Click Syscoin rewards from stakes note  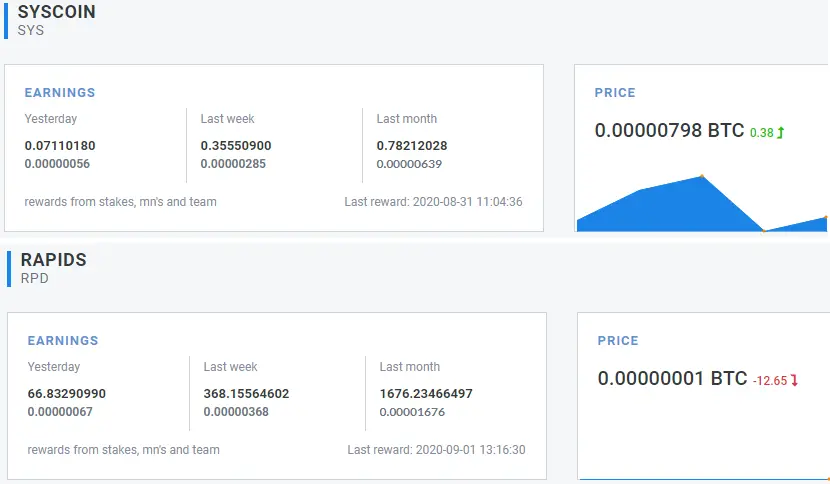point(121,202)
